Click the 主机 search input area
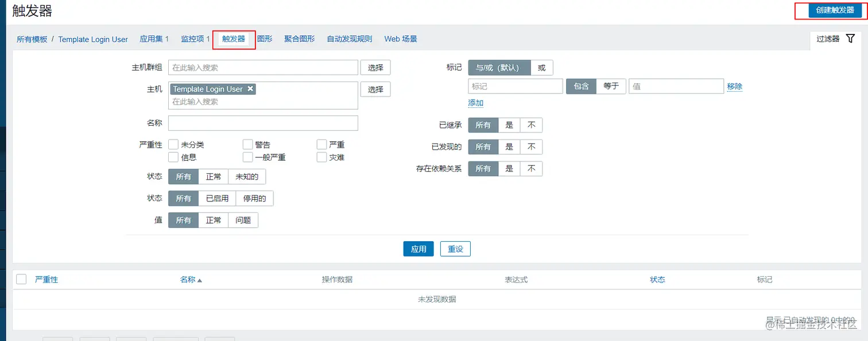 [263, 102]
